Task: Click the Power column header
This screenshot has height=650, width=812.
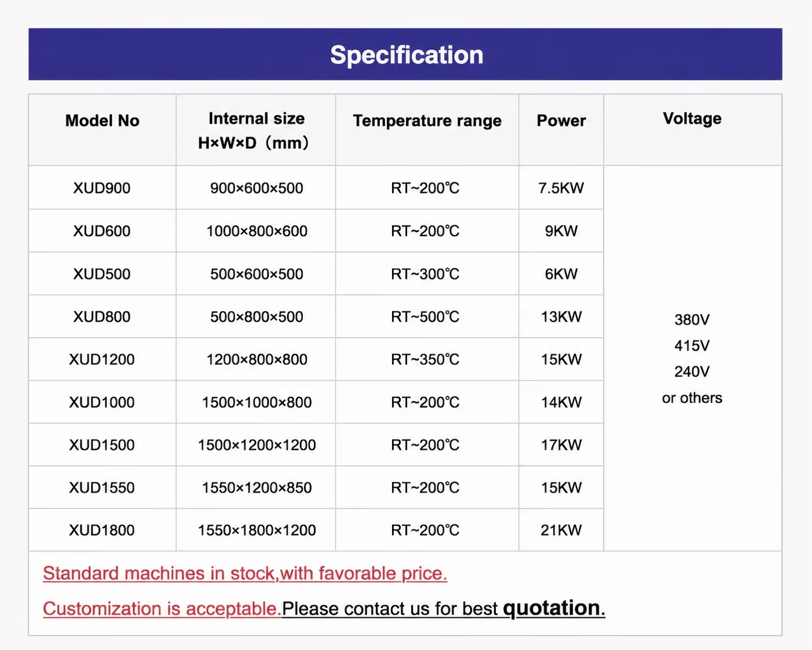Action: point(561,120)
